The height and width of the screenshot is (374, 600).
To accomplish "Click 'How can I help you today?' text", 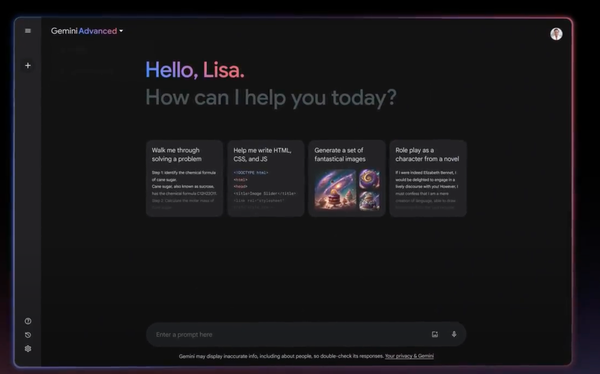I will [x=271, y=98].
